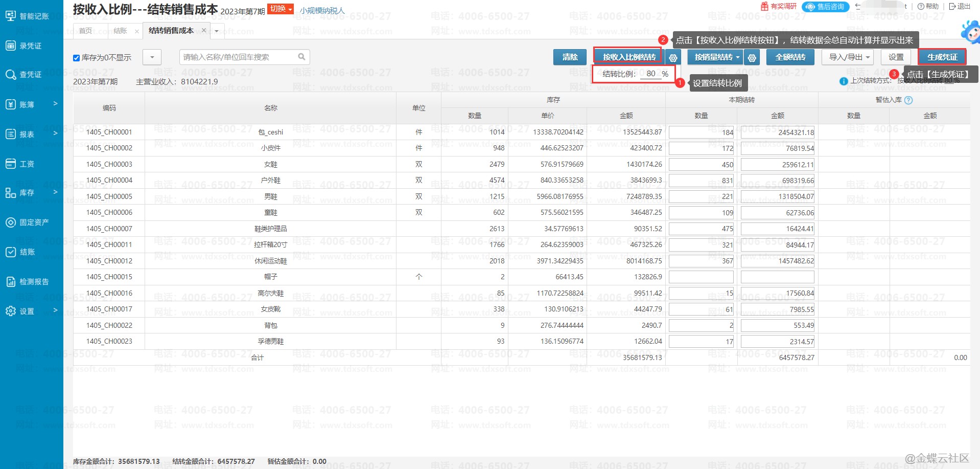
Task: Close the 结转销售成本 tab
Action: (204, 30)
